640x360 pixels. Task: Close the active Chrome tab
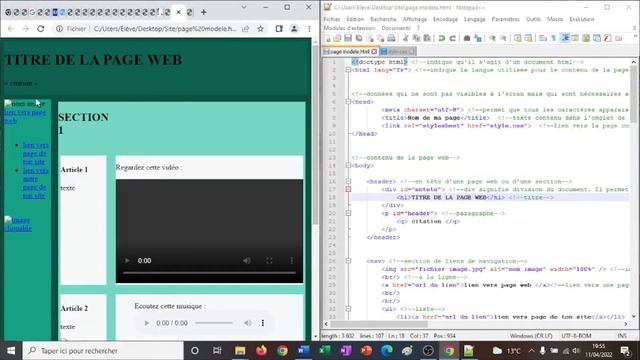(x=178, y=12)
